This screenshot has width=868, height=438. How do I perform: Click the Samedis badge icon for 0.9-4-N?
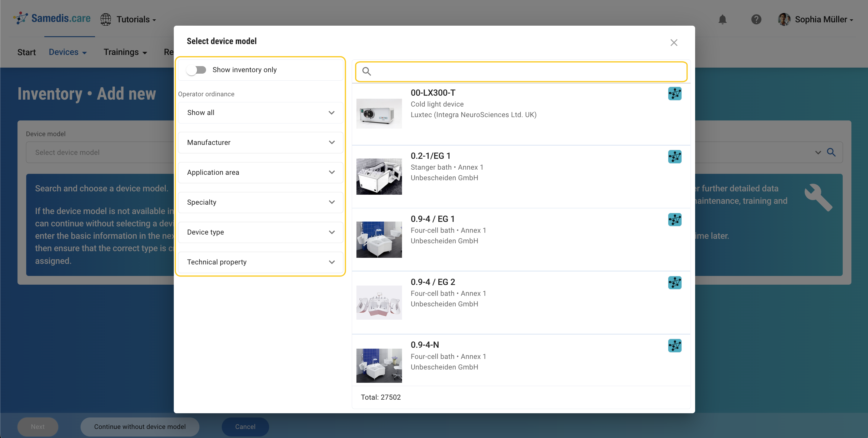[x=674, y=346]
